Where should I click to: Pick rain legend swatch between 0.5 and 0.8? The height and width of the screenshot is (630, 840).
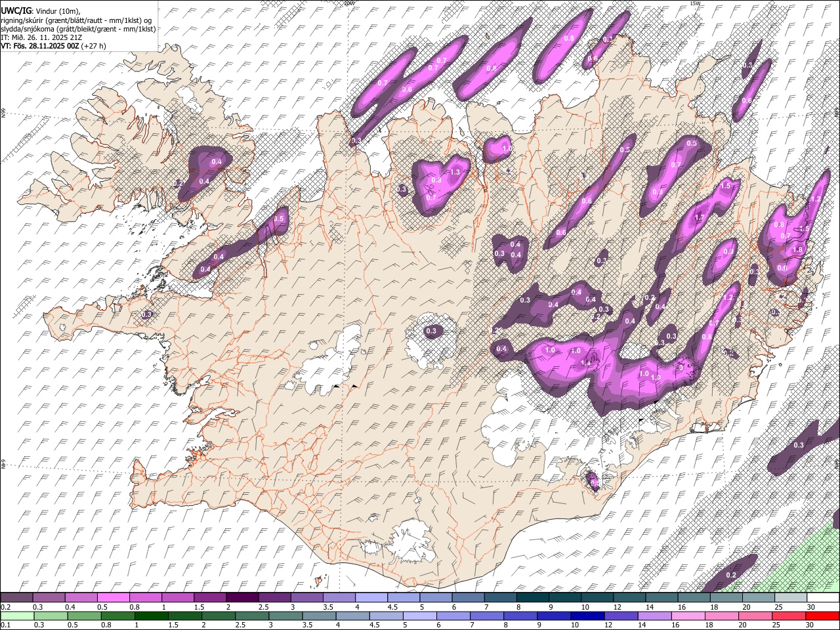[x=84, y=616]
